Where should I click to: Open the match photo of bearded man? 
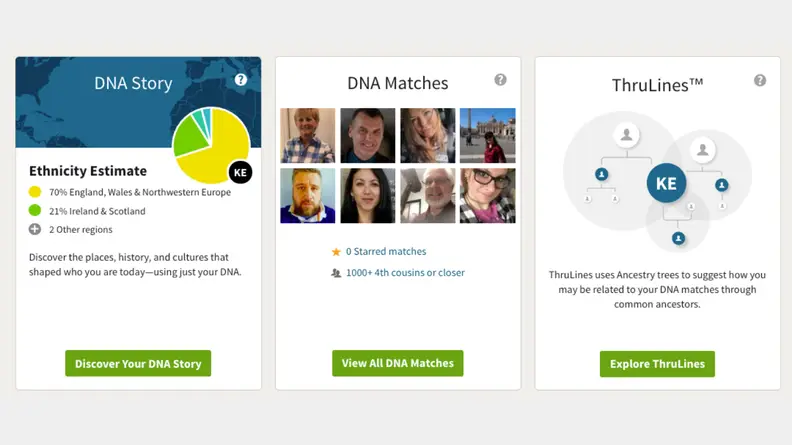click(308, 195)
